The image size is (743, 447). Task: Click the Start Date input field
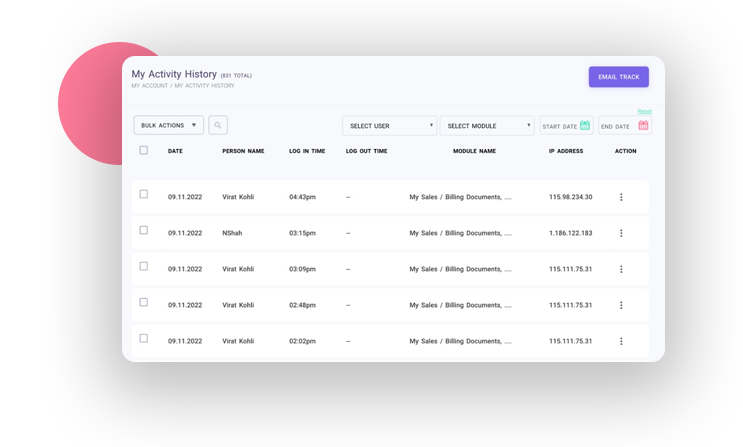559,127
